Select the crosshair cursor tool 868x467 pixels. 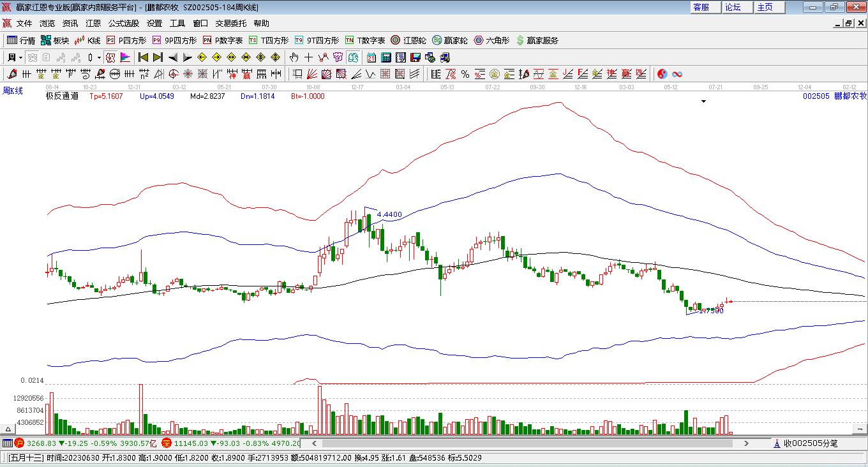tap(309, 57)
